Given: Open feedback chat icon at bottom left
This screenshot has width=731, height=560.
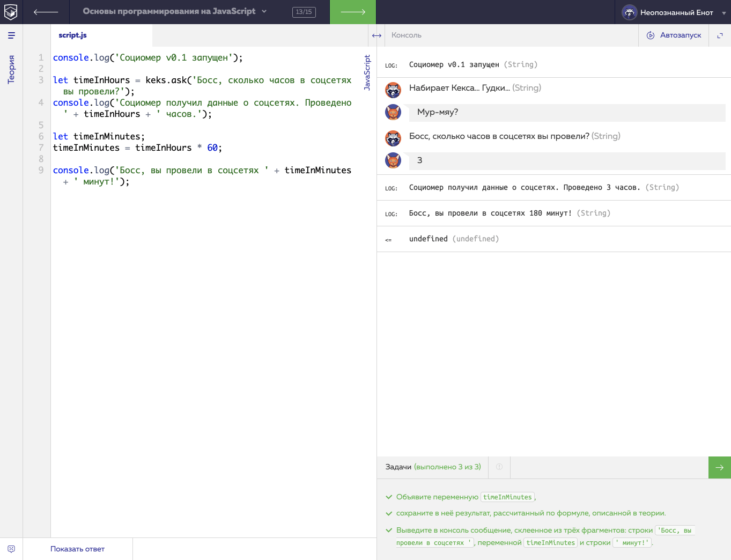Looking at the screenshot, I should 11,549.
